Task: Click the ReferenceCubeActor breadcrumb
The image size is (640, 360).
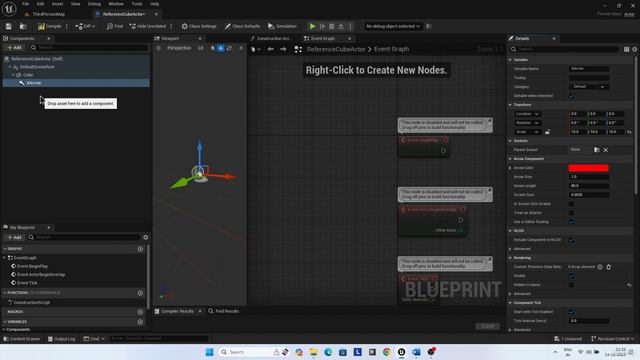Action: pyautogui.click(x=336, y=49)
